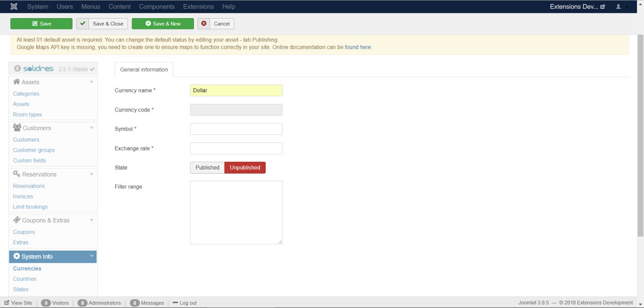Click the green checkmark icon beside Save & Close
The width and height of the screenshot is (644, 308).
(x=83, y=24)
